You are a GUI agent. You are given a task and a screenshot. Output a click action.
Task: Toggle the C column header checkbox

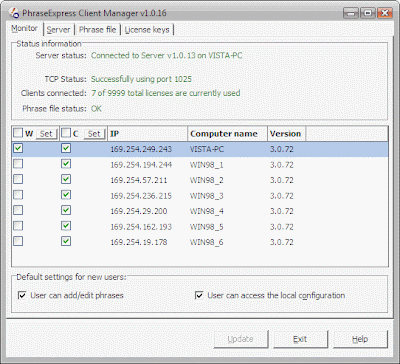(66, 133)
